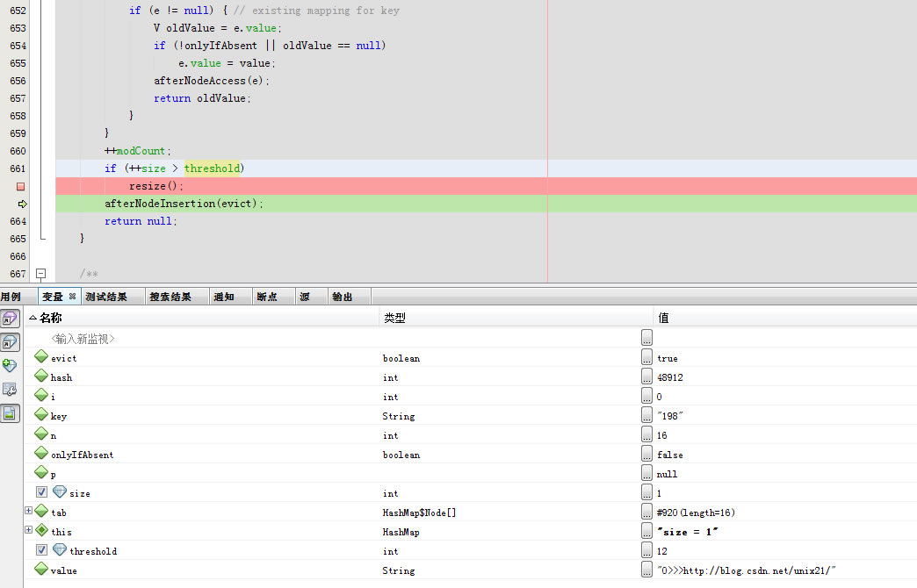The height and width of the screenshot is (588, 917).
Task: Click the fourth variables sidebar icon
Action: click(10, 390)
